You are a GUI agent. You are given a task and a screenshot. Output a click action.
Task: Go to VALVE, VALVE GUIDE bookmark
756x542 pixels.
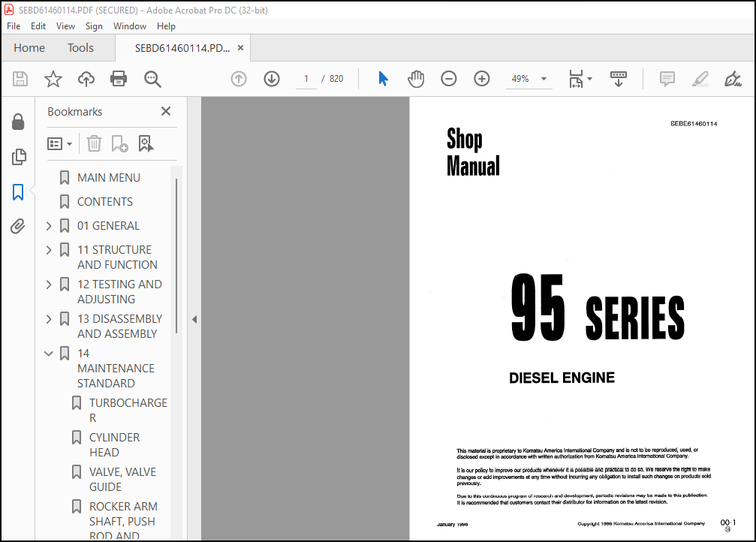tap(122, 479)
